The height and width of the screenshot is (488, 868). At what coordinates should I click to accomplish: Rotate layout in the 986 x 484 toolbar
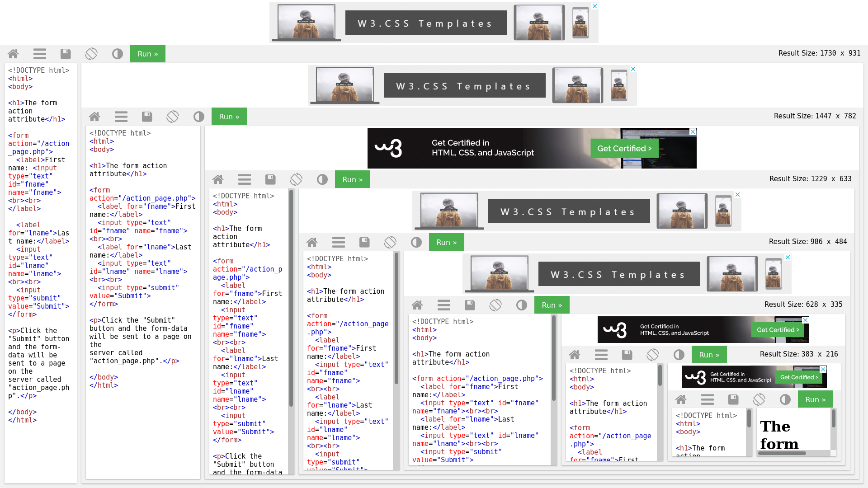coord(390,243)
